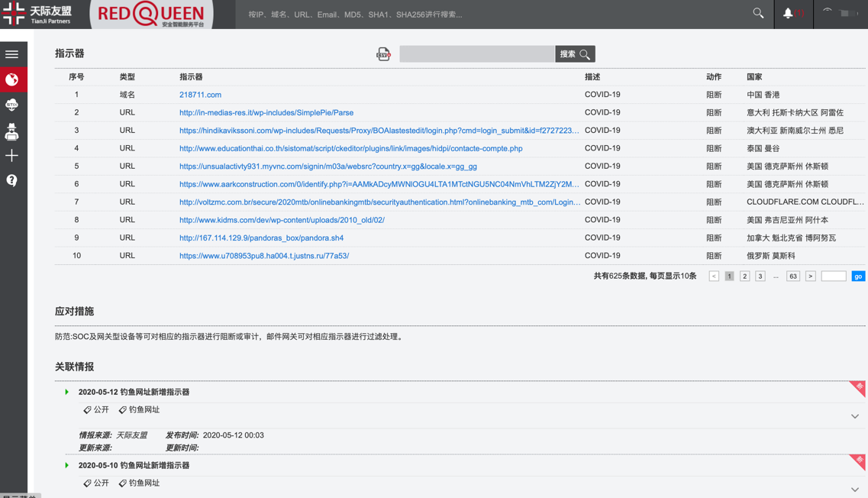
Task: Open the STIX cloud sidebar icon
Action: 11,105
